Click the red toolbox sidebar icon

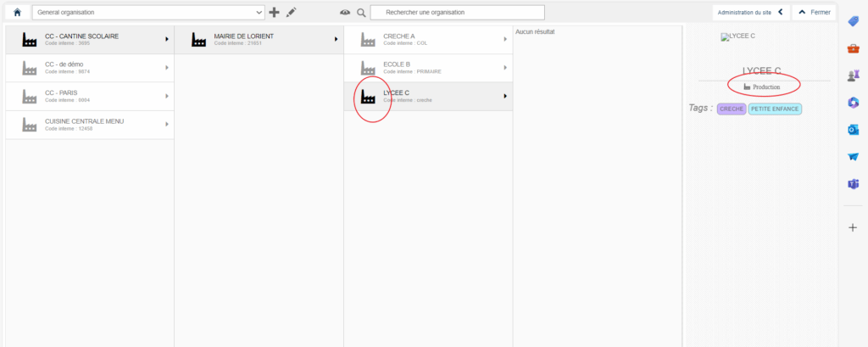coord(853,48)
